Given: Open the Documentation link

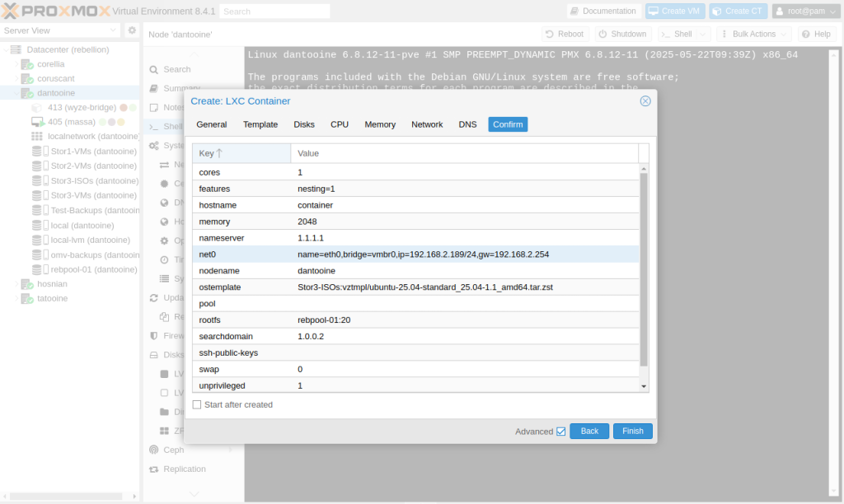Looking at the screenshot, I should (x=603, y=11).
